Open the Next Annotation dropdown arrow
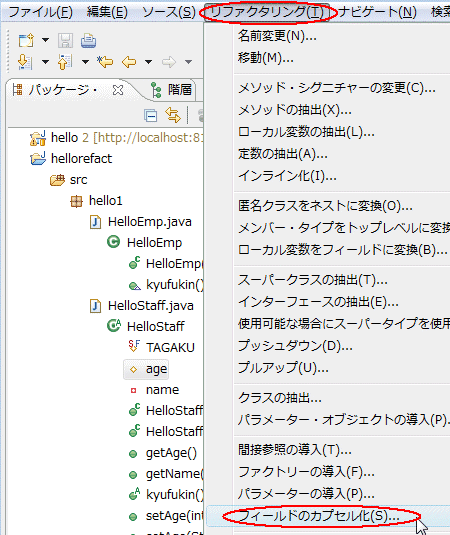The height and width of the screenshot is (535, 450). [x=45, y=62]
